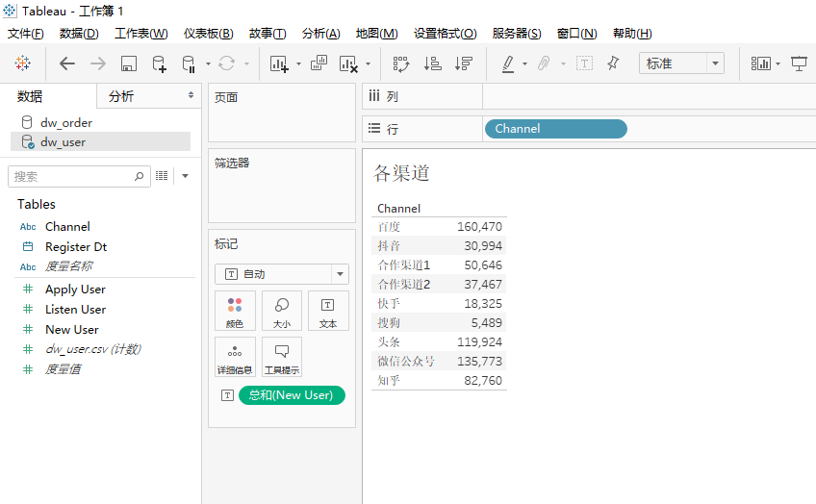The image size is (816, 504).
Task: Undo with the back arrow icon
Action: 66,63
